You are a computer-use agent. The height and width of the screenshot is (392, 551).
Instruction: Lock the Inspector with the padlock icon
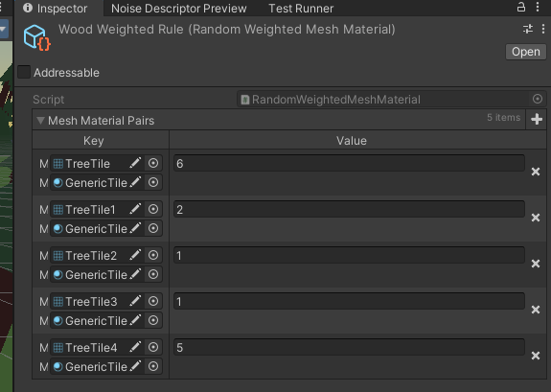click(x=521, y=7)
